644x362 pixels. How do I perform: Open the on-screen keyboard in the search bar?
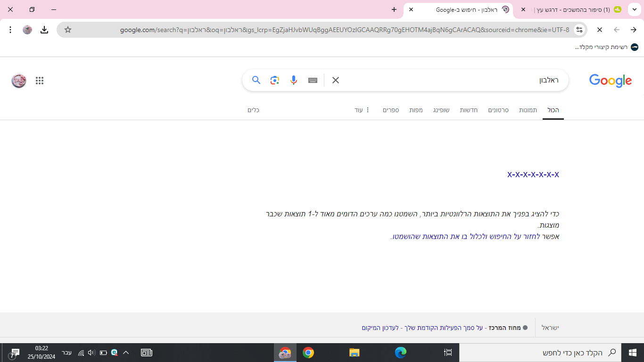[313, 80]
